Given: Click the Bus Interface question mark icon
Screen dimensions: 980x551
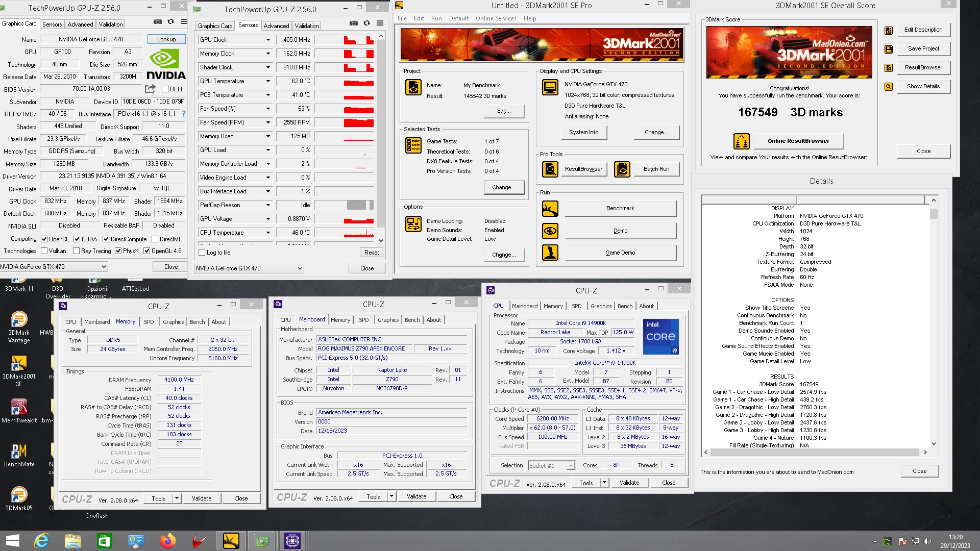Looking at the screenshot, I should point(184,114).
